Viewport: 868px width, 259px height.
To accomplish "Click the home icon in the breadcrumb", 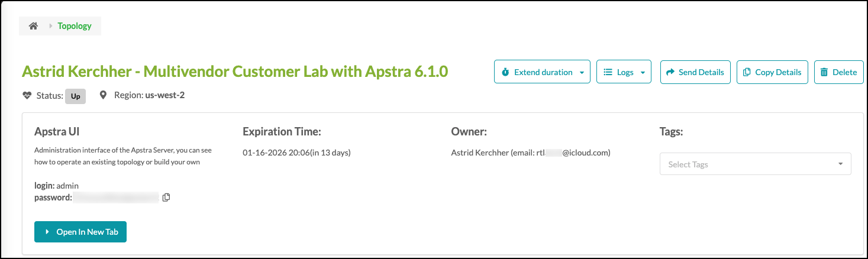I will [34, 26].
